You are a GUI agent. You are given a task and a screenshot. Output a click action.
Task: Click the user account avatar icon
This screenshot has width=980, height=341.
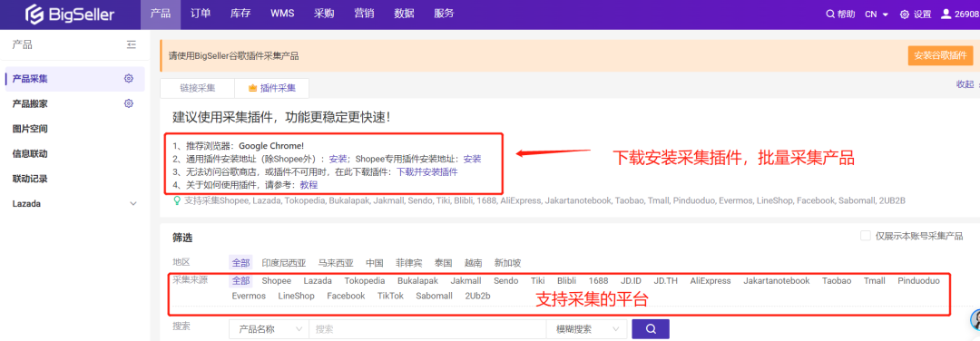click(x=946, y=14)
